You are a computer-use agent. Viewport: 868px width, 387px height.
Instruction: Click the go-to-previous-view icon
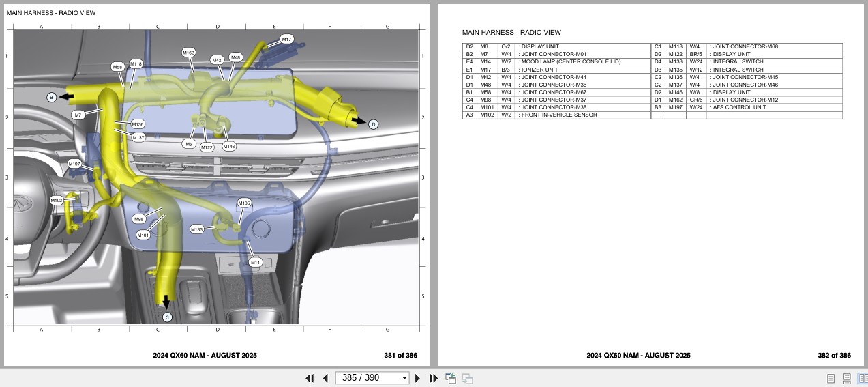tap(451, 378)
